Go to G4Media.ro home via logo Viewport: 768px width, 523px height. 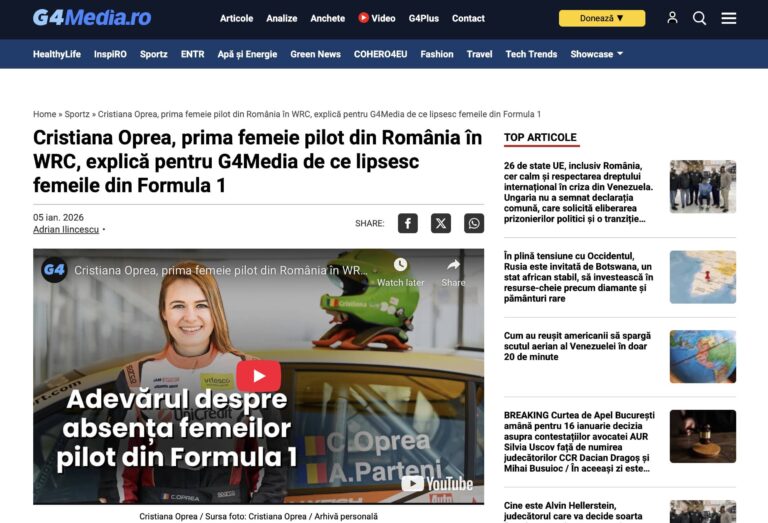[x=92, y=18]
